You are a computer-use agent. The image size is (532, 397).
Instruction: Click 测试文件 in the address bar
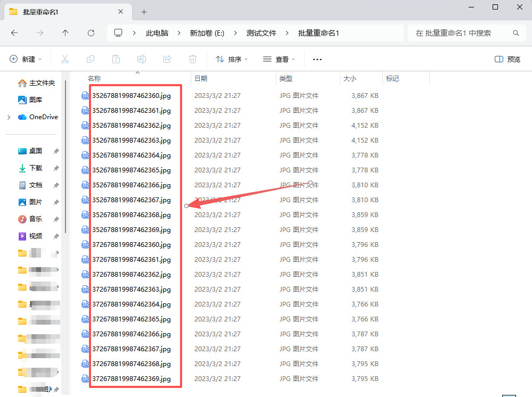(x=261, y=33)
